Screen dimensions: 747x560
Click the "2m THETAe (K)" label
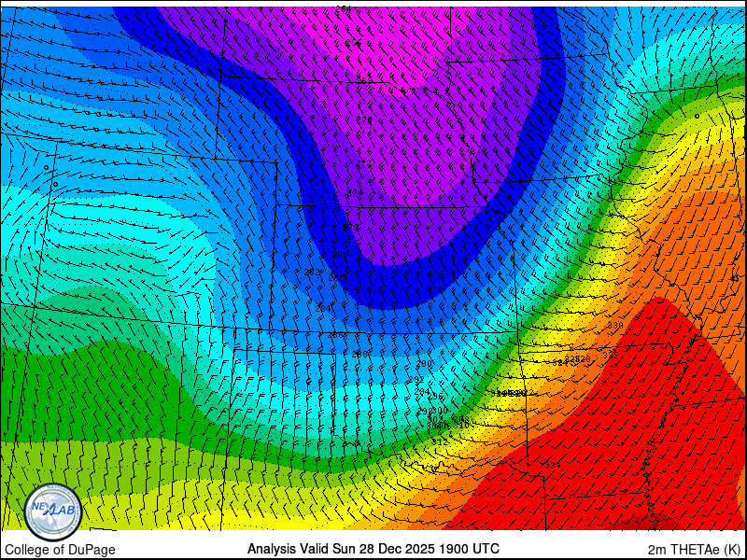point(695,550)
